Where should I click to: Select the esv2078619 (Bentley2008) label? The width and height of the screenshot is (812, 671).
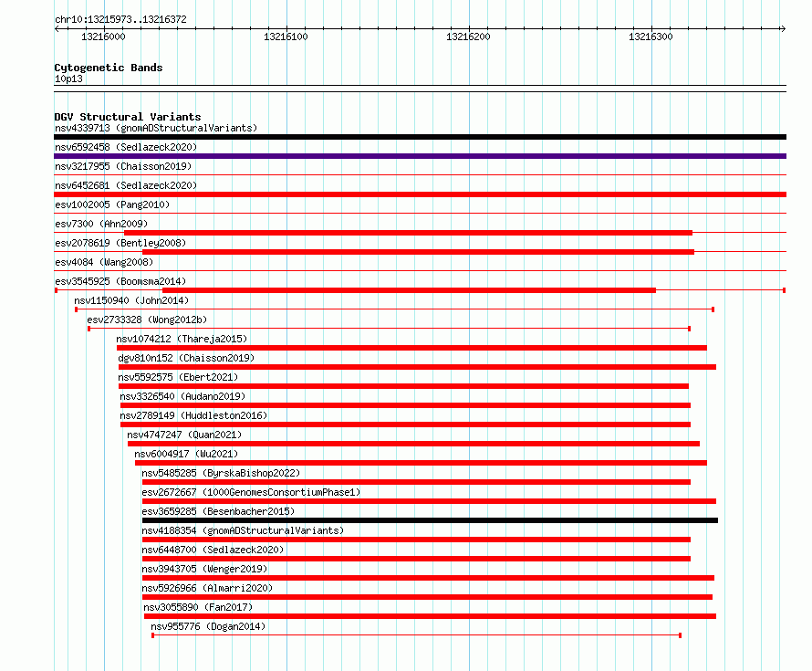(x=120, y=243)
